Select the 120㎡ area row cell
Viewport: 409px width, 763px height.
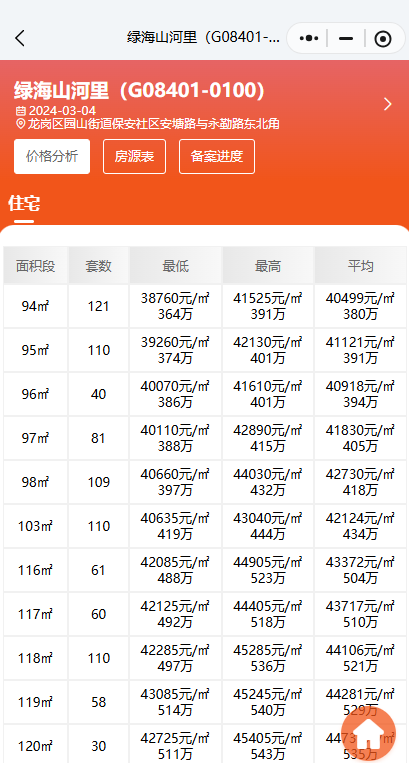pyautogui.click(x=36, y=746)
